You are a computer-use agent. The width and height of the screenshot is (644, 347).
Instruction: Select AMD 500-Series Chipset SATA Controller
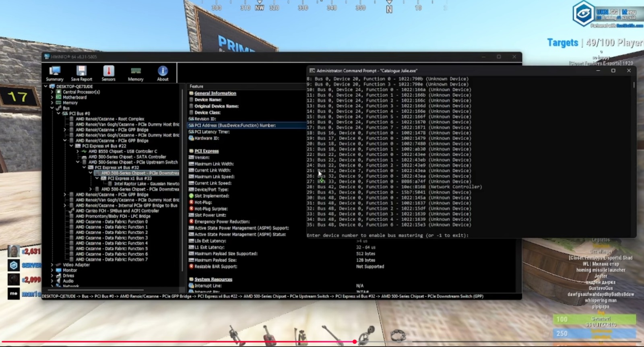[127, 157]
